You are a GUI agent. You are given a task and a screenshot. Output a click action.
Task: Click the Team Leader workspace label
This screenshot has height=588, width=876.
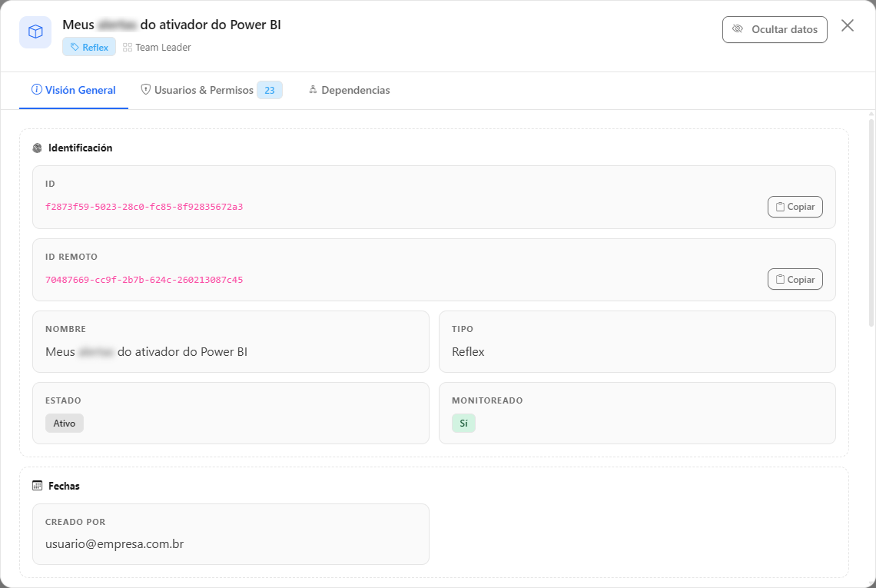157,48
